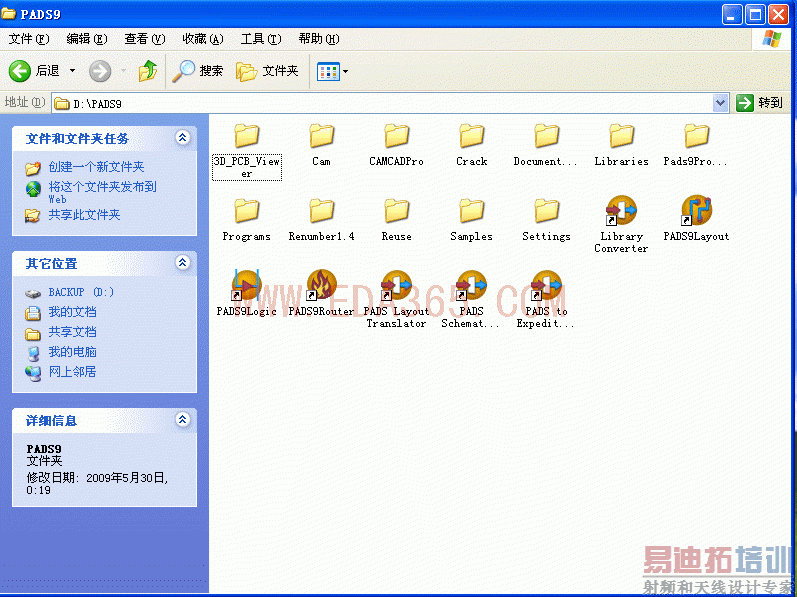The height and width of the screenshot is (597, 797).
Task: Select the Library Converter shortcut
Action: click(x=621, y=225)
